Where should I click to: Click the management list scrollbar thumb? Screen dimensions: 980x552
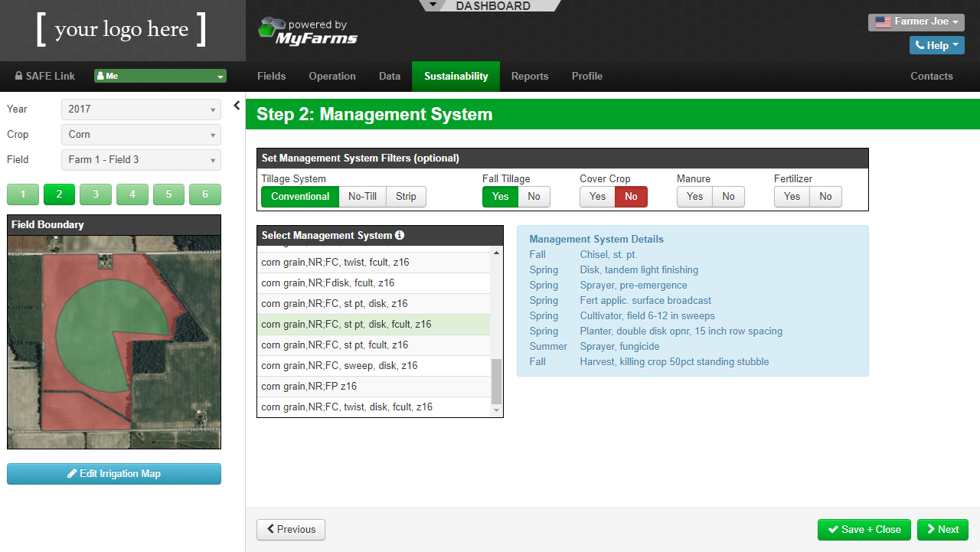coord(496,381)
